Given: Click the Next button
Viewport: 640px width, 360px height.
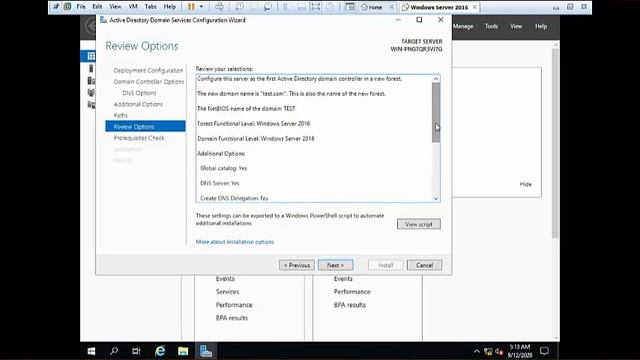Looking at the screenshot, I should point(336,265).
